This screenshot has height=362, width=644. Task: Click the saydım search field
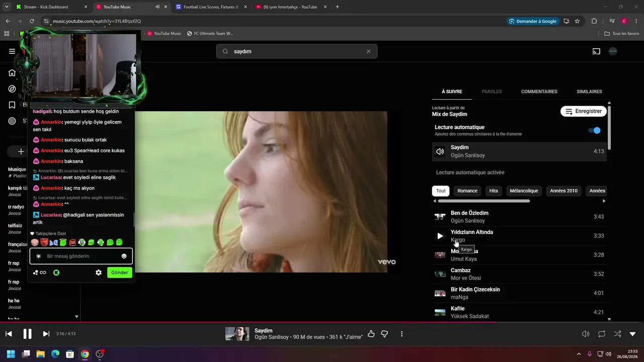(x=297, y=51)
